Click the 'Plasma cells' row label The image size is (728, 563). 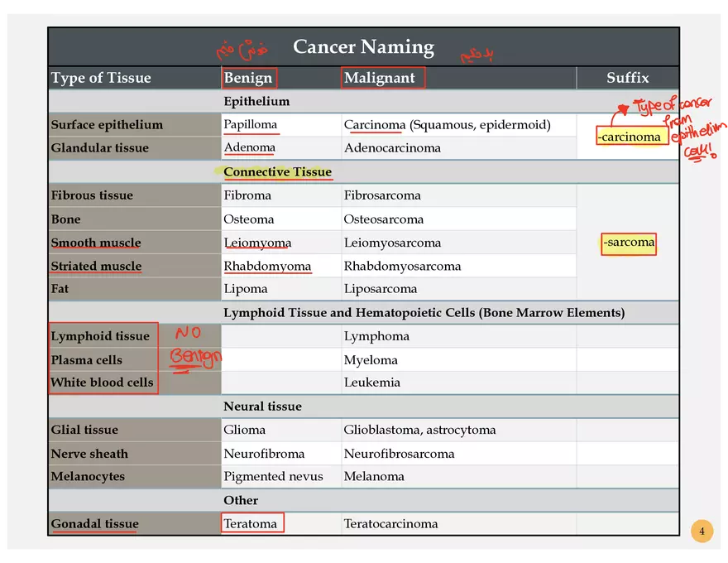pyautogui.click(x=86, y=360)
